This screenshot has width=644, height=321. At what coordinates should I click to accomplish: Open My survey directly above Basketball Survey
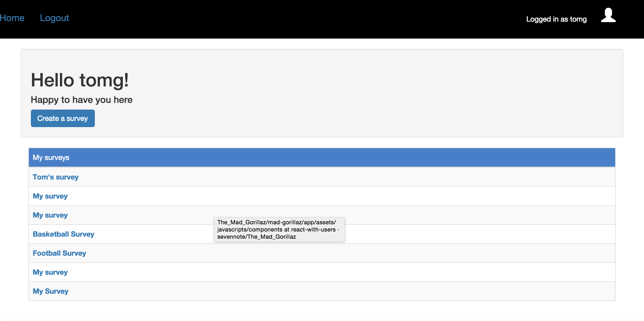click(x=50, y=215)
